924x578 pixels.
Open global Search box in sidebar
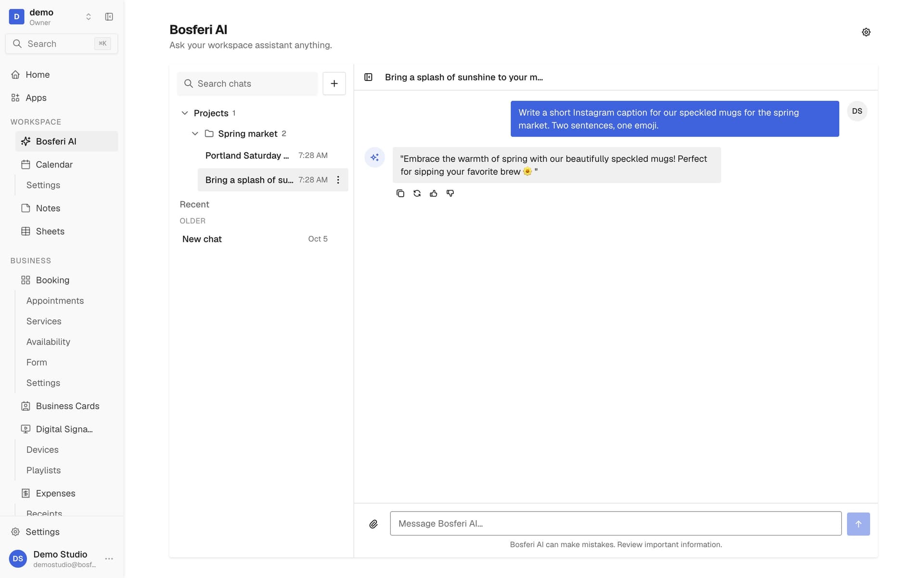click(62, 44)
